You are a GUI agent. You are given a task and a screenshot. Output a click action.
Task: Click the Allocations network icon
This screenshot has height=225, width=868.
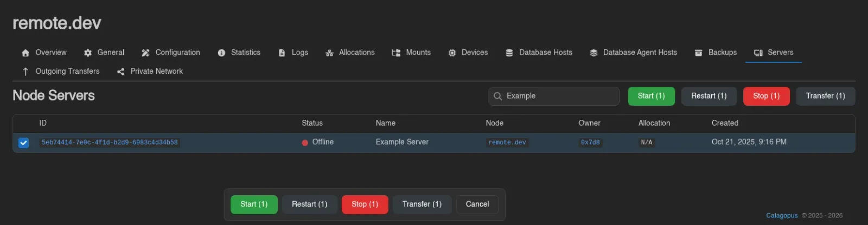[x=329, y=53]
